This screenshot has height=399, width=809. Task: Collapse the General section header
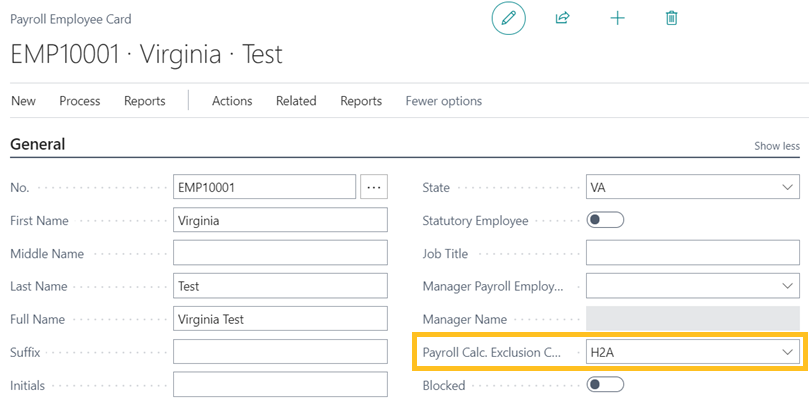pos(38,144)
